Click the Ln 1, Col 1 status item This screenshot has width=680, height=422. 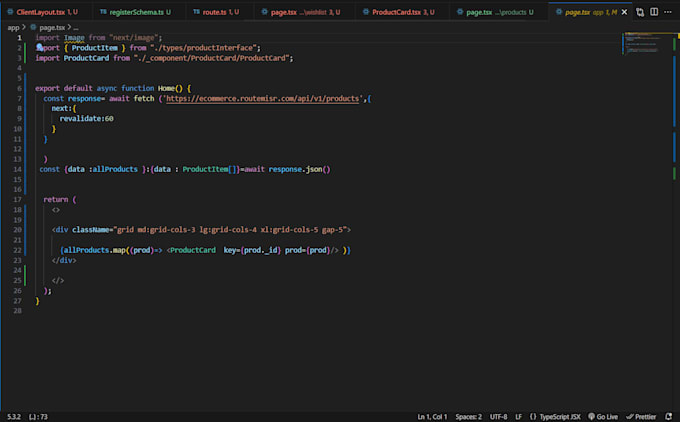432,417
